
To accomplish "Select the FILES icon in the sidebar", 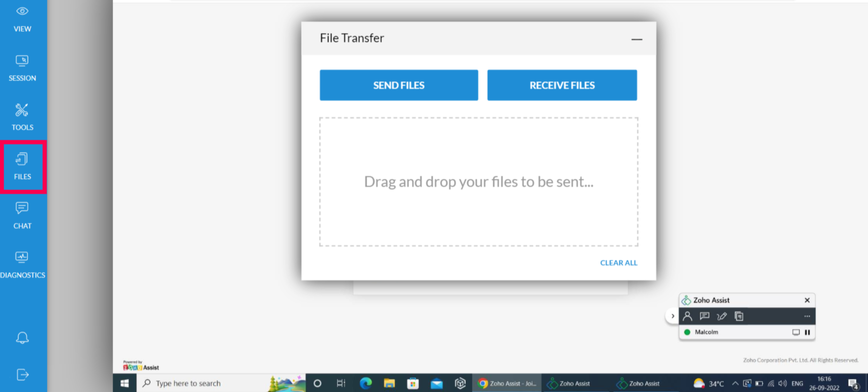I will tap(22, 167).
